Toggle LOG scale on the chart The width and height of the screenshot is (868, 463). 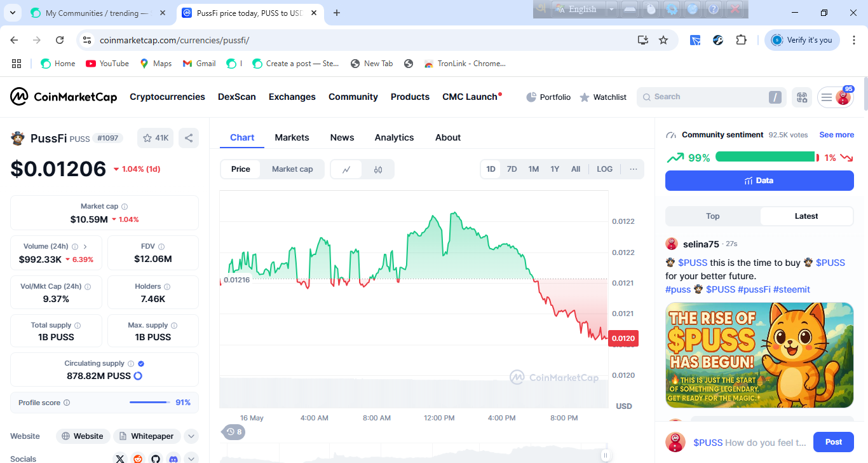605,169
